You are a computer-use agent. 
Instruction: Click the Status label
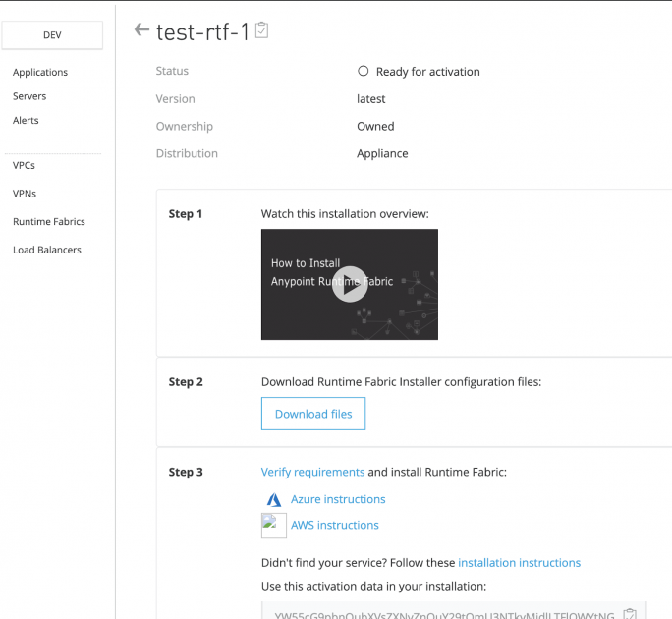(x=172, y=71)
